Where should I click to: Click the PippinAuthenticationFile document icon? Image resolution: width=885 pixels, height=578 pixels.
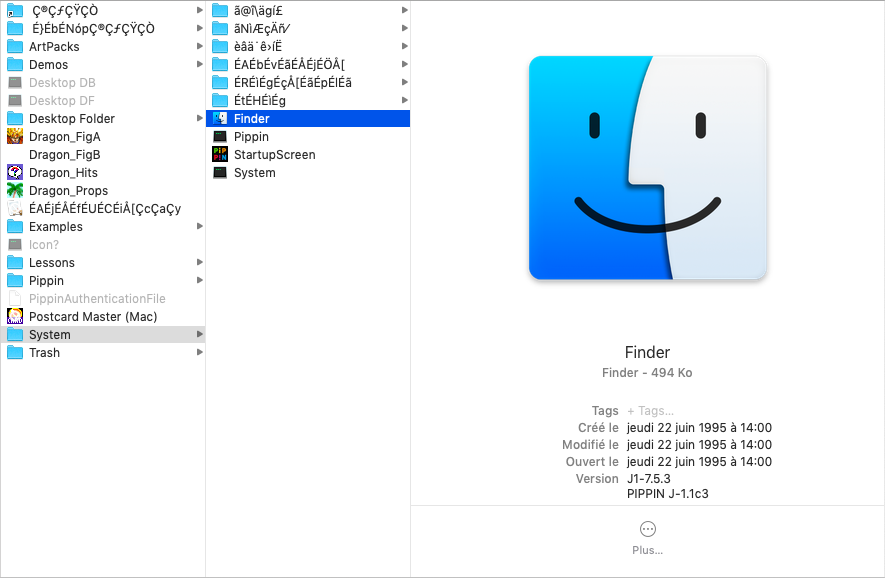(x=15, y=299)
